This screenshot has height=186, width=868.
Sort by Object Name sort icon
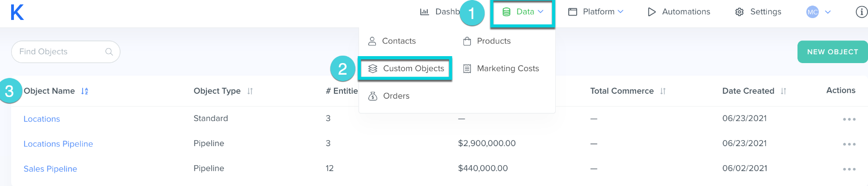click(x=84, y=91)
